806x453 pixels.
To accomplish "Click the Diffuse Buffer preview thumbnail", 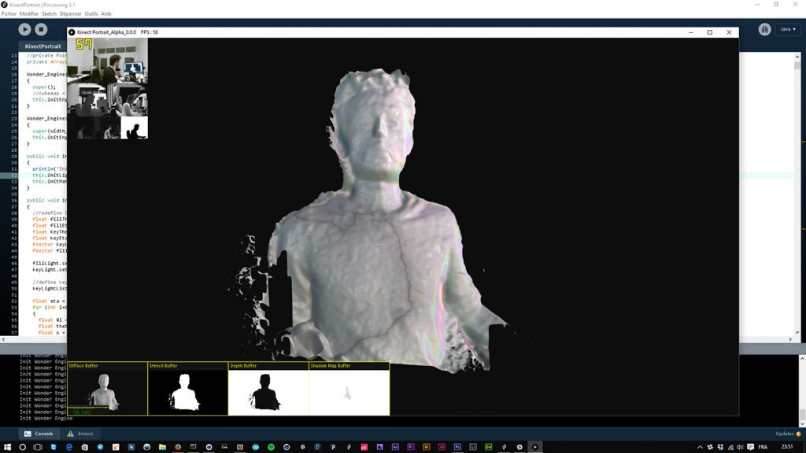I will pyautogui.click(x=107, y=389).
